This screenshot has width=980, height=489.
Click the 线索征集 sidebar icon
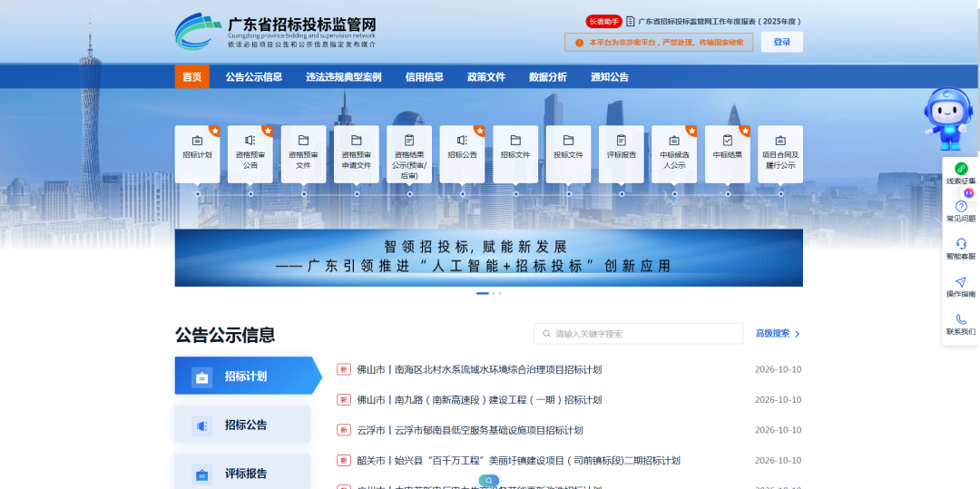[x=961, y=169]
